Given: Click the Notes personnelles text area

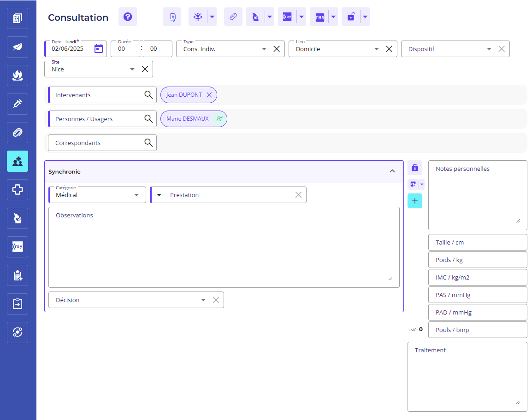Looking at the screenshot, I should point(478,195).
